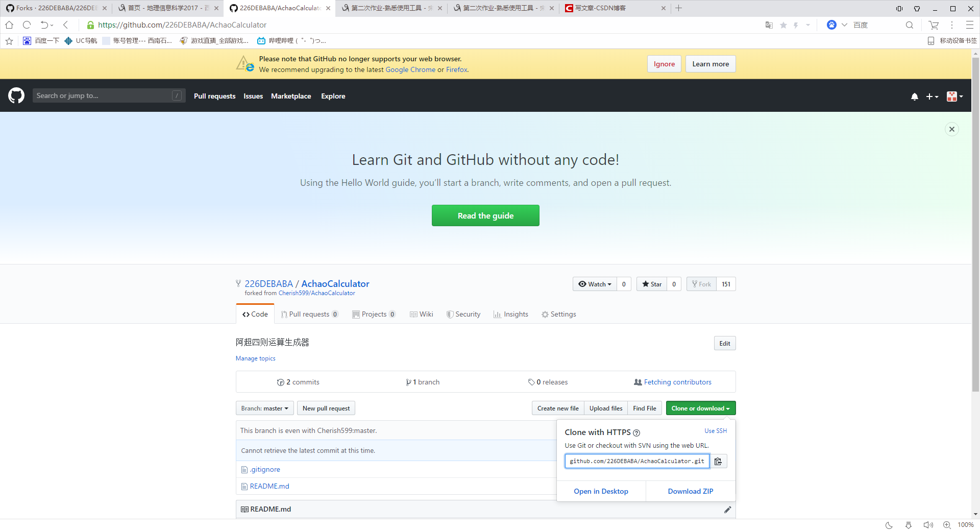Open Marketplace in the navigation bar
Screen dimensions: 980x531
coord(291,96)
